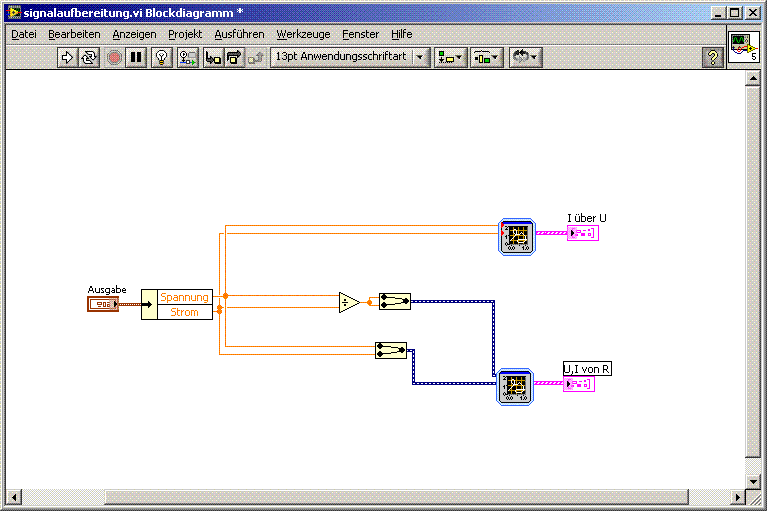Open the Fenster menu
The width and height of the screenshot is (767, 525).
361,34
